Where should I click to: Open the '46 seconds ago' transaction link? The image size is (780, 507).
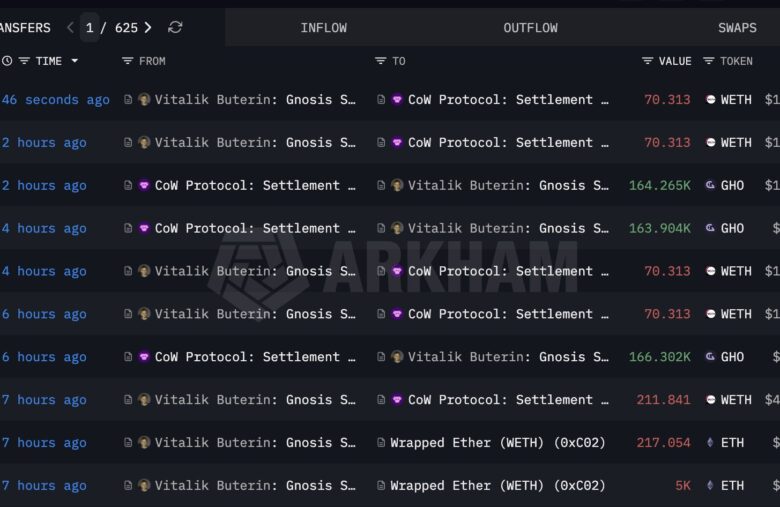pyautogui.click(x=56, y=100)
